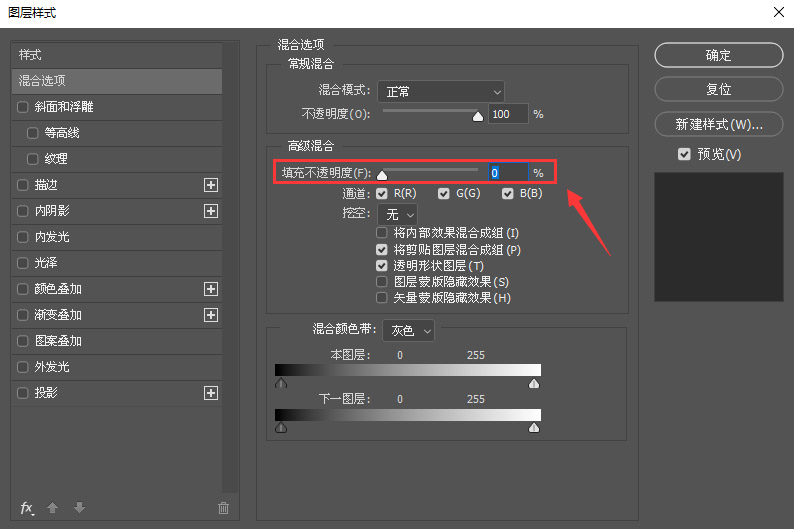
Task: Click 本图层 black point slider handle
Action: 281,383
